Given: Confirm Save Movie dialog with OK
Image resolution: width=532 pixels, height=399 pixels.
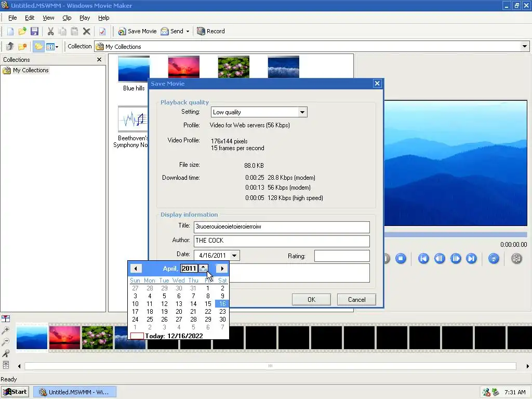Looking at the screenshot, I should coord(311,300).
